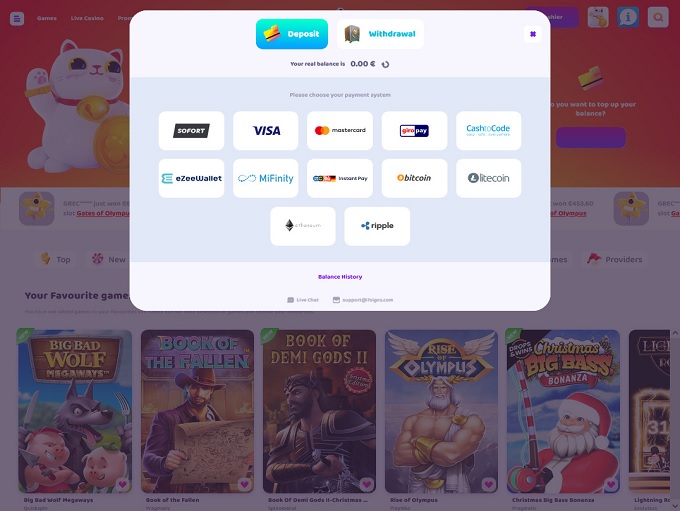Viewport: 680px width, 511px height.
Task: Select Mastercard payment method
Action: (x=340, y=131)
